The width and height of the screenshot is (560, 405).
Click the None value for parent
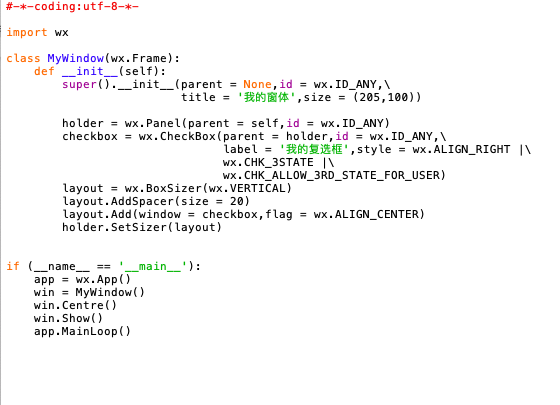point(258,84)
